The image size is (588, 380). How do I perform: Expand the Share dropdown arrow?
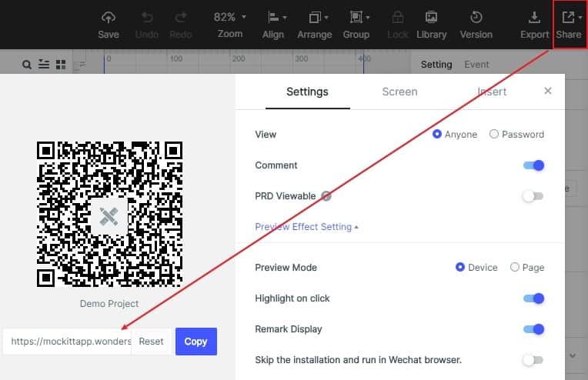[x=580, y=17]
